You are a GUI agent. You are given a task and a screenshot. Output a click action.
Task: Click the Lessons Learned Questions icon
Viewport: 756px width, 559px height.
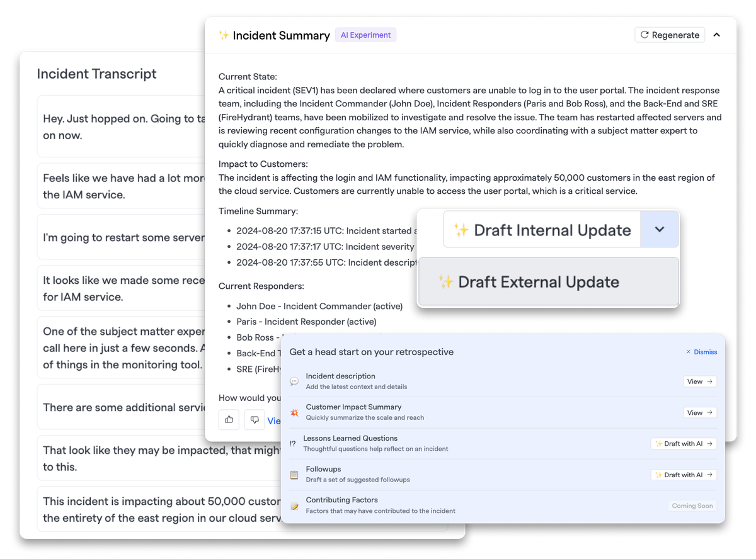[x=293, y=444]
